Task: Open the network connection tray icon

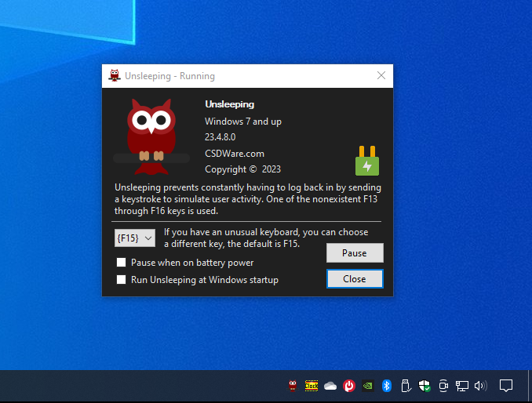Action: click(x=461, y=386)
